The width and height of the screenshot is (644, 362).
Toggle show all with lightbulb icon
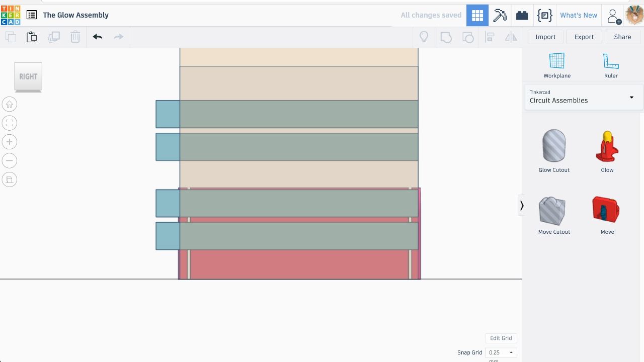point(424,37)
